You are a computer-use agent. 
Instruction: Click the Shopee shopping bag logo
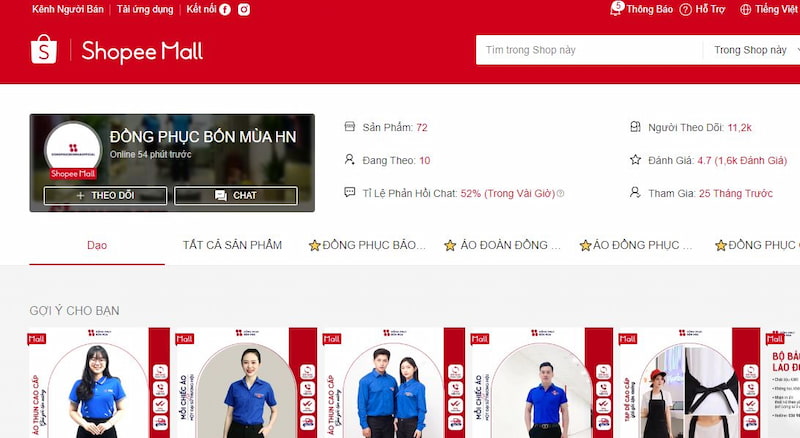[44, 50]
